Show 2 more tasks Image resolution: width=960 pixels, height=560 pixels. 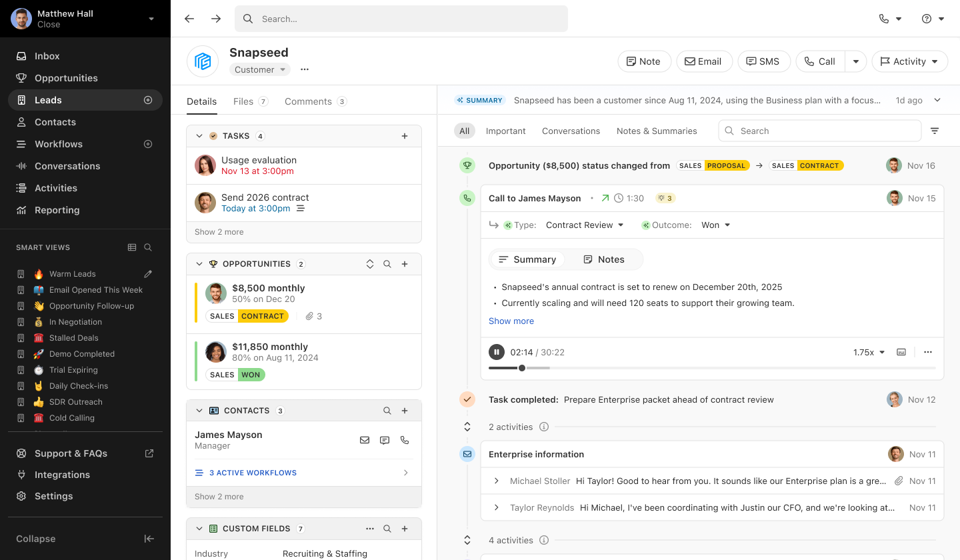[219, 232]
